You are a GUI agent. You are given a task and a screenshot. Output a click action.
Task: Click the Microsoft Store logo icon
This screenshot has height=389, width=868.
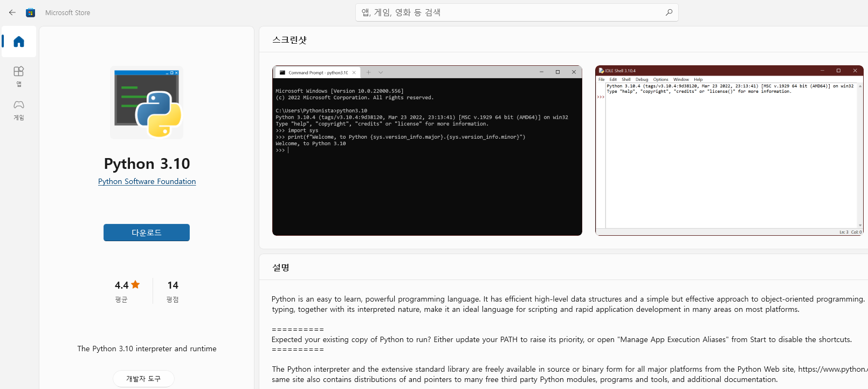pos(31,12)
